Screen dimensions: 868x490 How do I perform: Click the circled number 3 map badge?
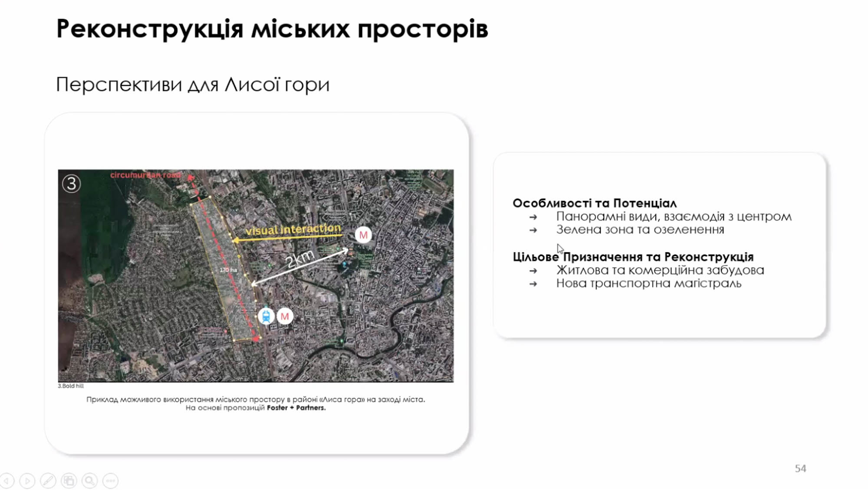coord(72,183)
